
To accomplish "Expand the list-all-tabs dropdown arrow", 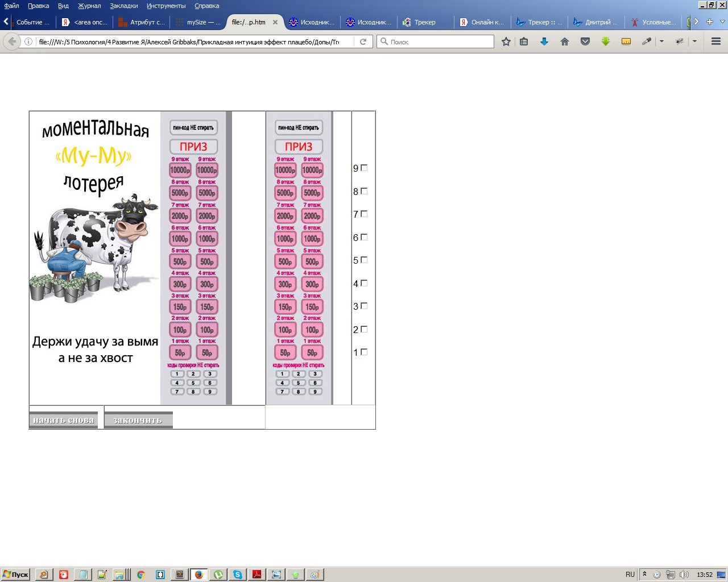I will [x=723, y=22].
